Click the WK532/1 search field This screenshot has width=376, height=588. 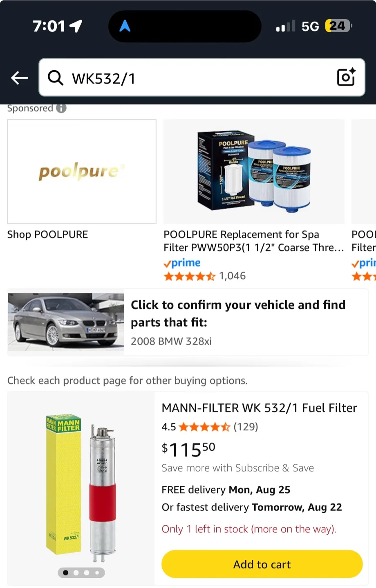click(196, 78)
